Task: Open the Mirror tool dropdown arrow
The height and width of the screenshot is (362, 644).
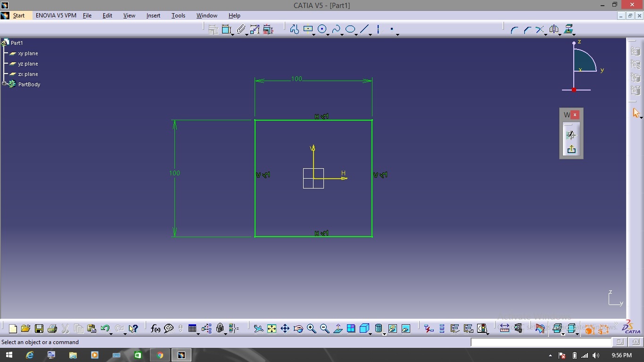Action: [560, 34]
